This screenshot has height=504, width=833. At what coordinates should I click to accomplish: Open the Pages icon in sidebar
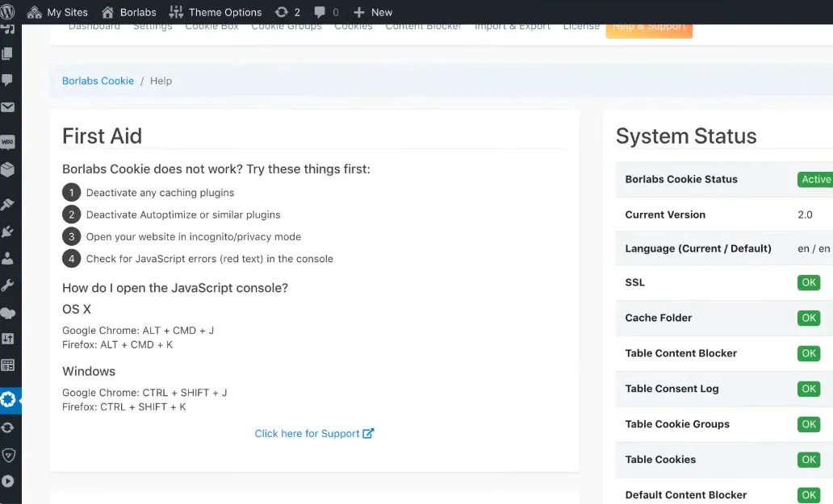[8, 54]
